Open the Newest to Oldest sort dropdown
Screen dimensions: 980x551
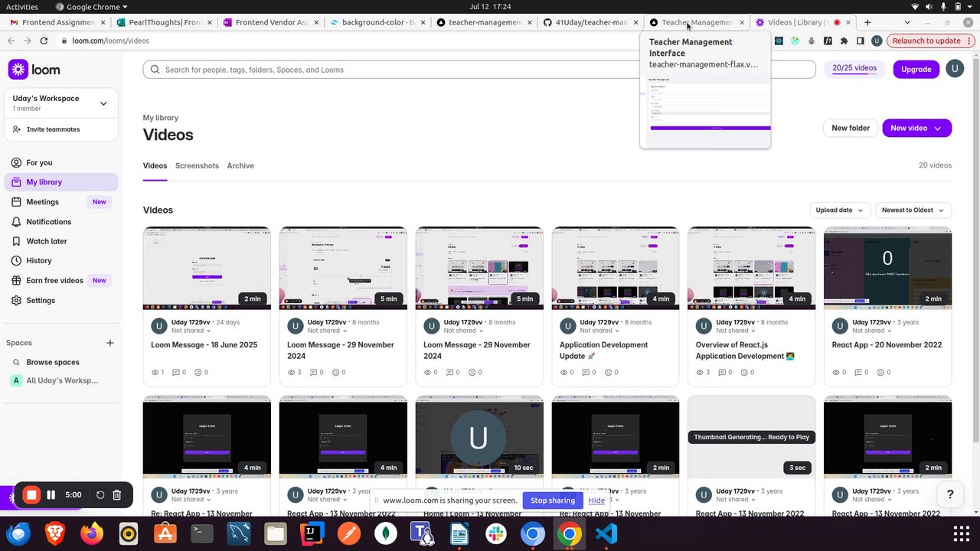(913, 210)
